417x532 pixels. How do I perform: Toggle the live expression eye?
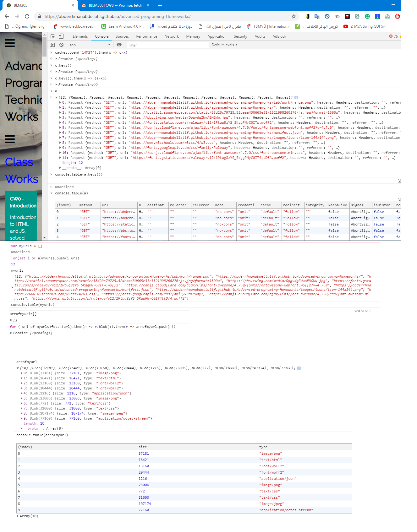point(119,45)
